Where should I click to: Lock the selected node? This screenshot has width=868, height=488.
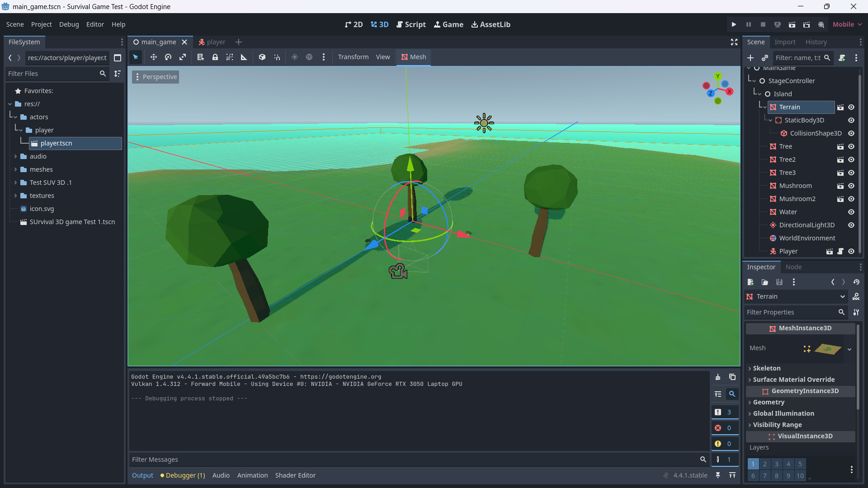215,57
